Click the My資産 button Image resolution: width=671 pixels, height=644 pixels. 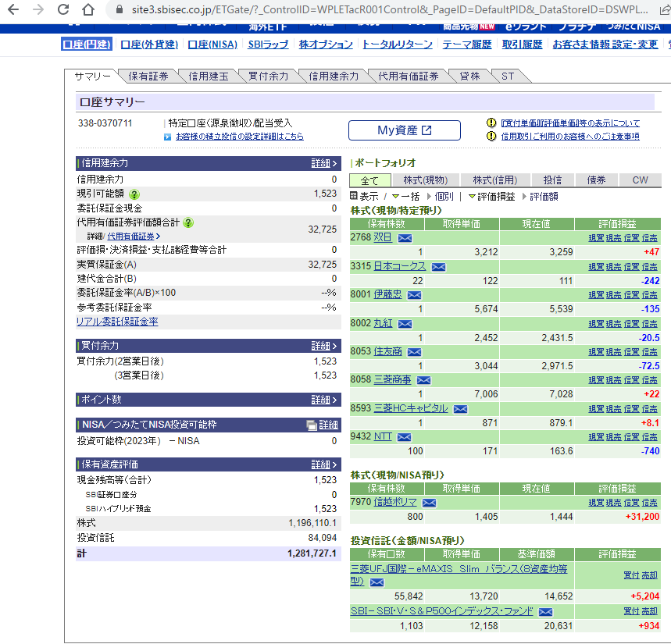coord(405,130)
